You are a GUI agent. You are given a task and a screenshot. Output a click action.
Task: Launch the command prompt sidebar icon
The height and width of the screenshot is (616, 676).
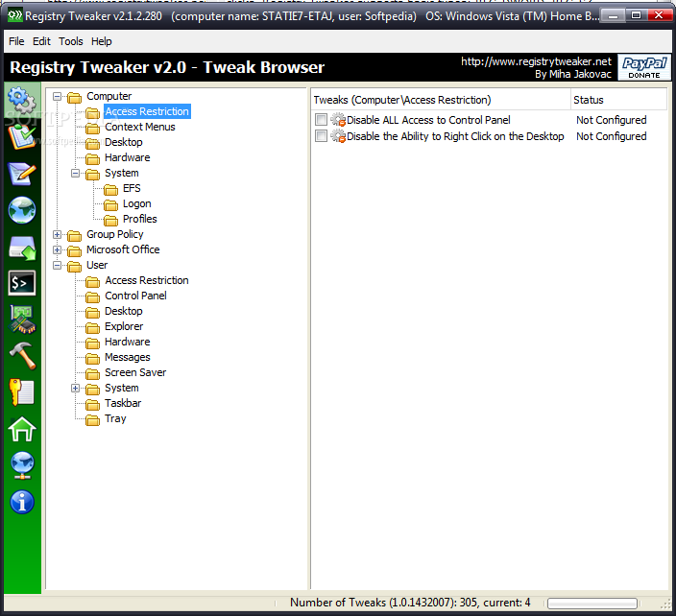[21, 283]
